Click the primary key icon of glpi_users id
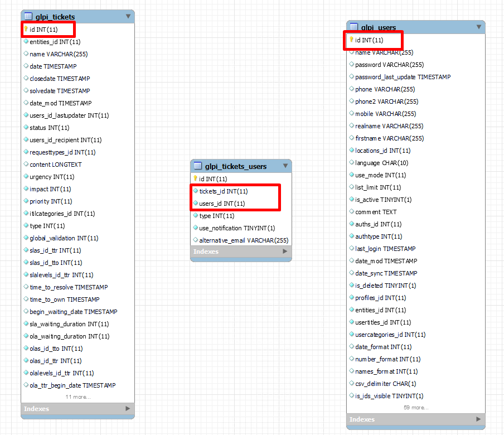This screenshot has width=504, height=435. pyautogui.click(x=352, y=40)
